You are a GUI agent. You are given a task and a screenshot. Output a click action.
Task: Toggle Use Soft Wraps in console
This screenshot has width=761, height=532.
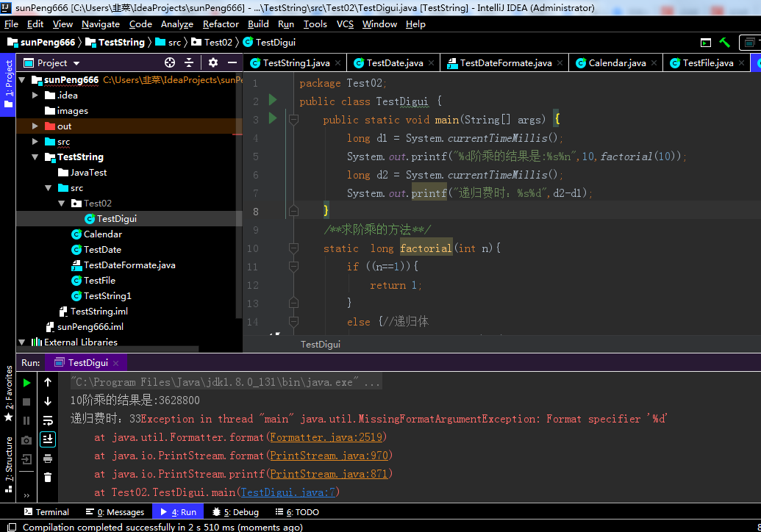tap(48, 420)
